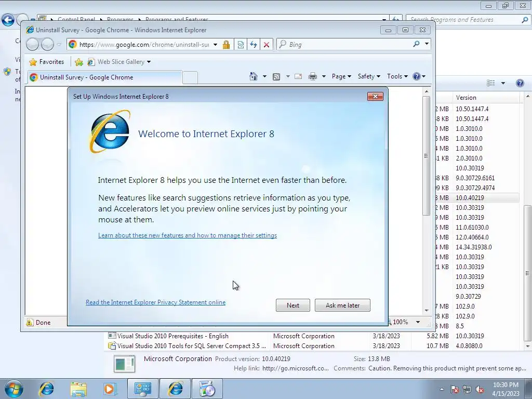Click the security lock icon
This screenshot has width=532, height=399.
226,45
